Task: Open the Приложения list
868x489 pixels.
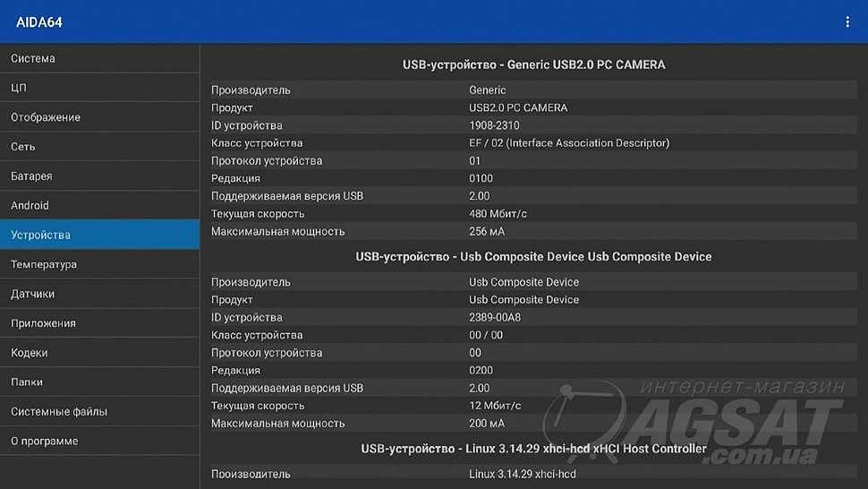Action: point(99,322)
